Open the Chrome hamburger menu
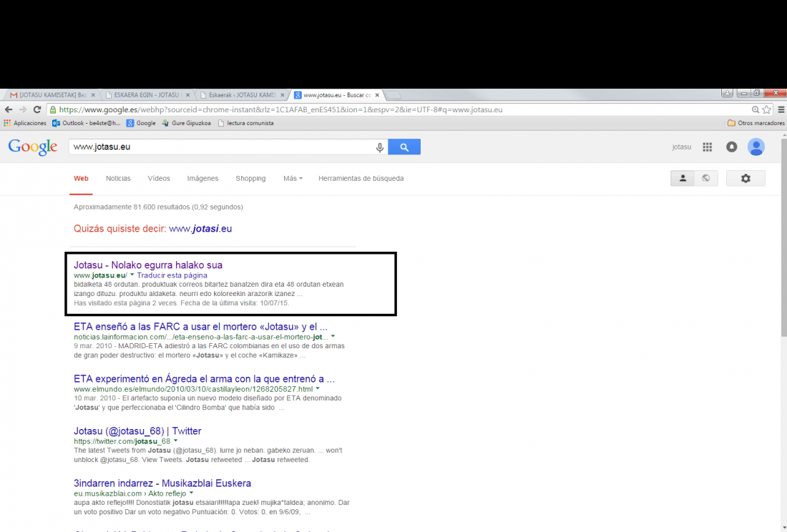 click(781, 109)
